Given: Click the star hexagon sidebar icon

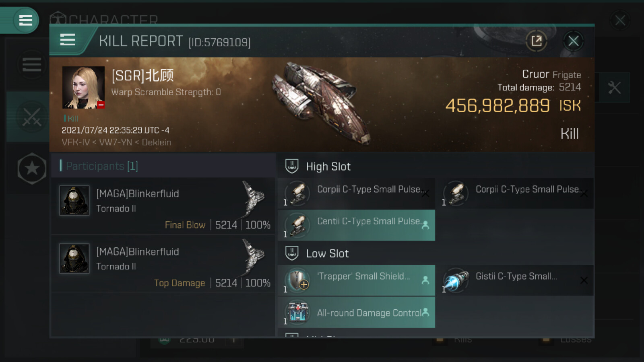Looking at the screenshot, I should coord(32,169).
